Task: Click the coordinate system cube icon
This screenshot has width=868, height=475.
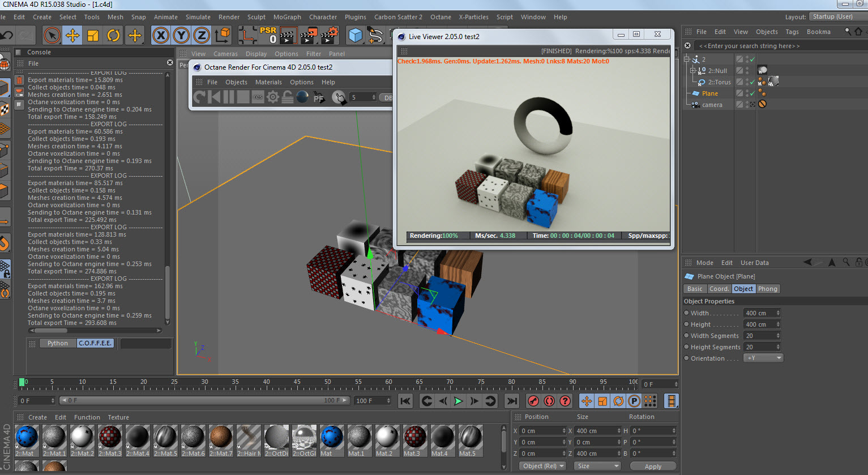Action: click(x=223, y=36)
